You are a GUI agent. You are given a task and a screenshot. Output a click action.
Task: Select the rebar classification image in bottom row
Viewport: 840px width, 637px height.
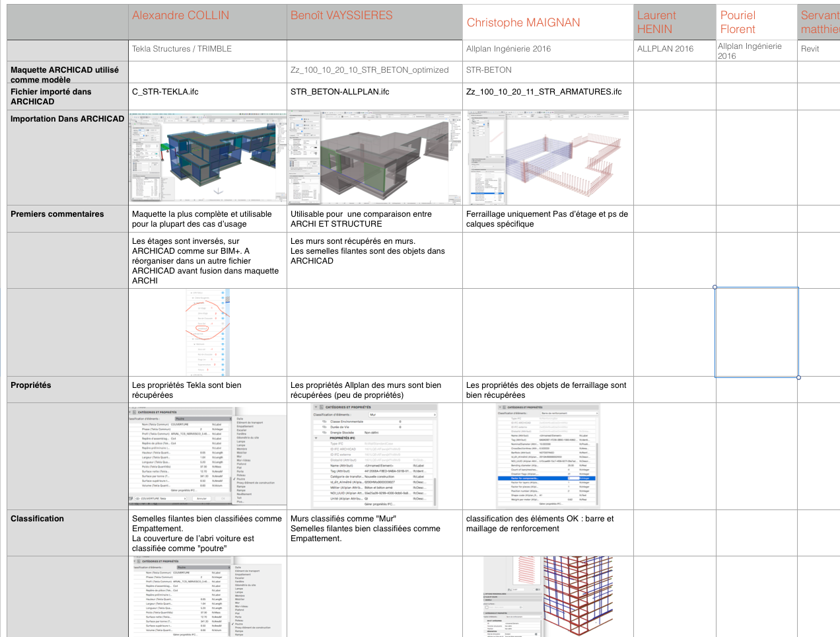pyautogui.click(x=548, y=597)
